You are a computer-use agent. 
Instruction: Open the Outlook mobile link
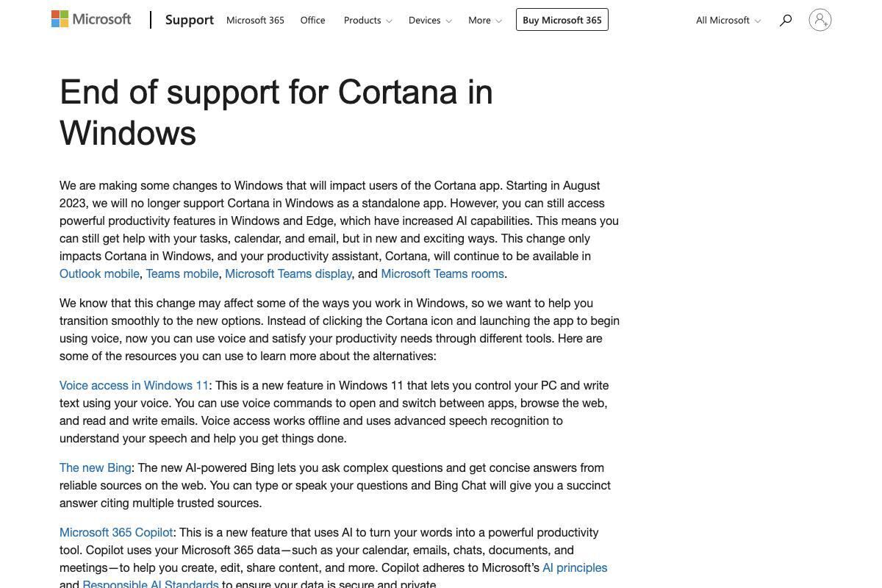99,273
